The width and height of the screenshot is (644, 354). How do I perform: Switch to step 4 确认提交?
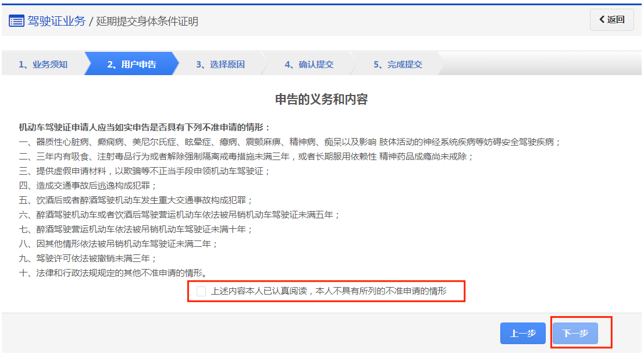309,65
